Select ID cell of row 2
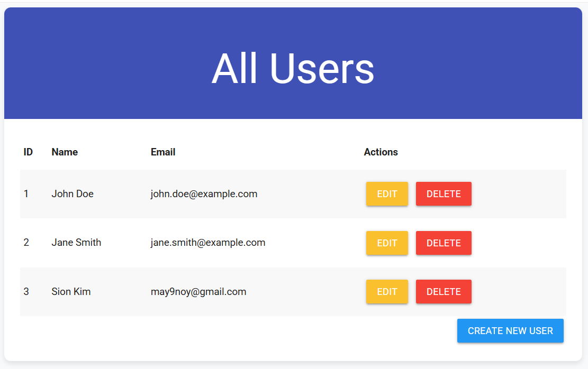Screen dimensions: 588x369 [26, 242]
